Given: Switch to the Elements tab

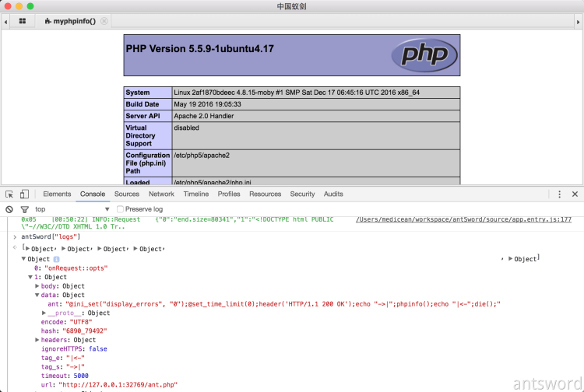Looking at the screenshot, I should [x=57, y=194].
